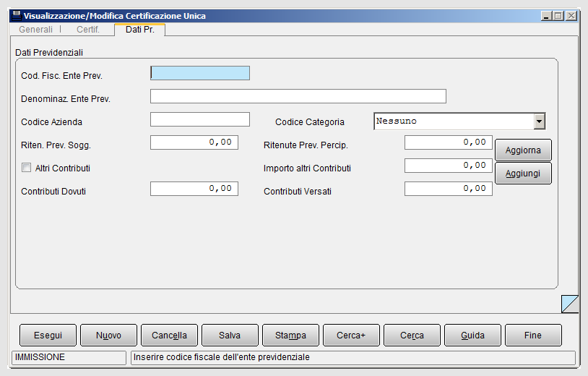Viewport: 588px width, 376px height.
Task: Select the Dati Pr. tab
Action: (x=140, y=29)
